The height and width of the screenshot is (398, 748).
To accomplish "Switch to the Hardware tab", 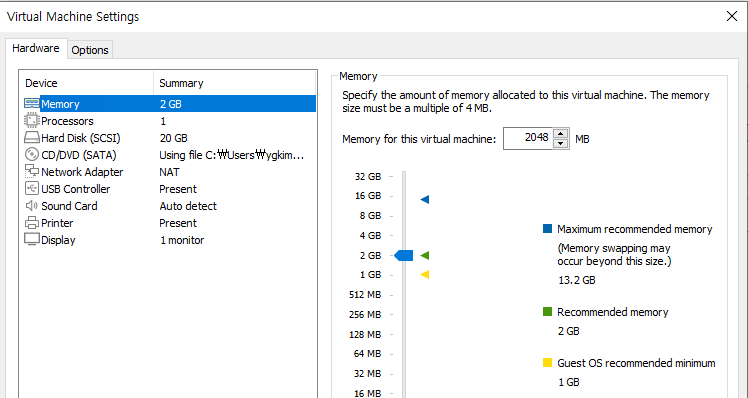I will point(36,49).
